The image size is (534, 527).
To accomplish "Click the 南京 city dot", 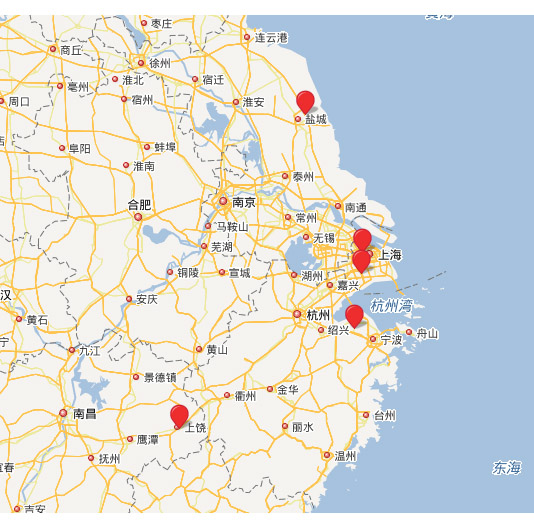I will point(223,201).
